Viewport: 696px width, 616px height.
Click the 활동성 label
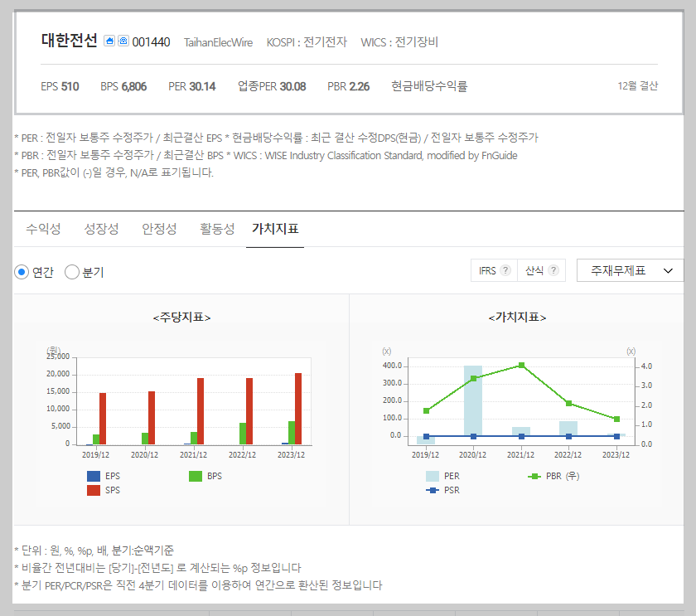pos(216,229)
